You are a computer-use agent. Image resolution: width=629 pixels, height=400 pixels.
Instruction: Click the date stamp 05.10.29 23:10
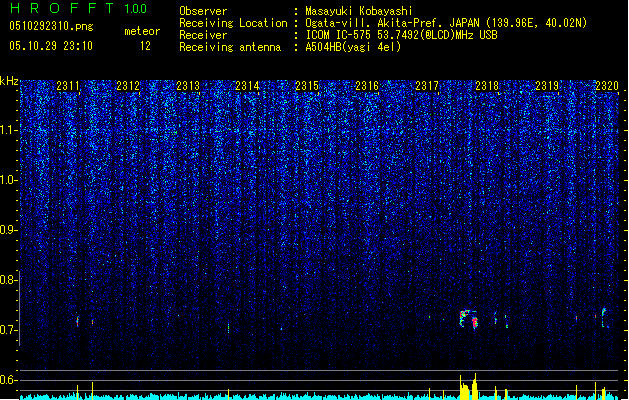[x=51, y=46]
